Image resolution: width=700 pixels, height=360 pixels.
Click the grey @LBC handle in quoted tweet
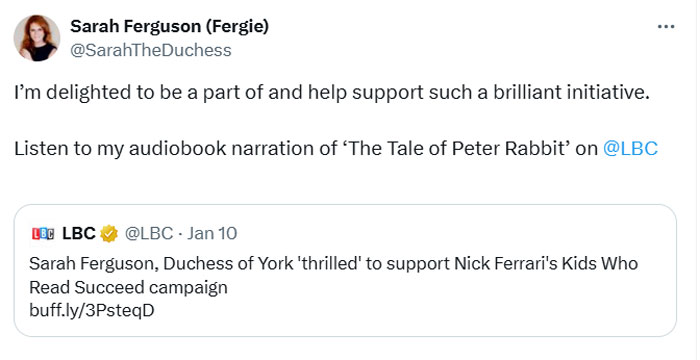[x=149, y=233]
